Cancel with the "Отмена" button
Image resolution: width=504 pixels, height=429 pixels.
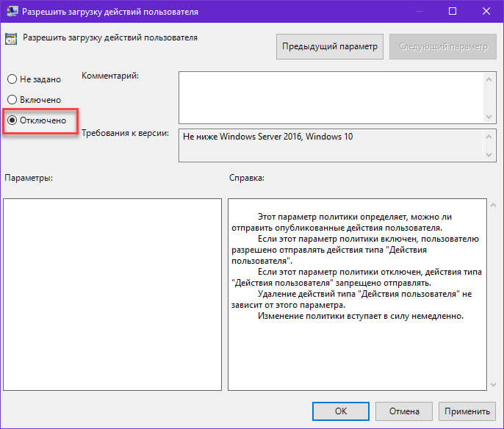[x=404, y=411]
